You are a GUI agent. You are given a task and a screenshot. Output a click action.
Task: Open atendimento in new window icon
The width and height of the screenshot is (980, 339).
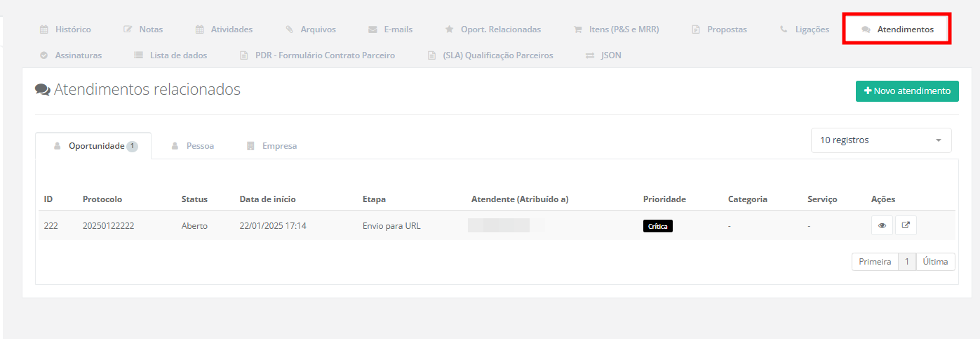click(906, 226)
